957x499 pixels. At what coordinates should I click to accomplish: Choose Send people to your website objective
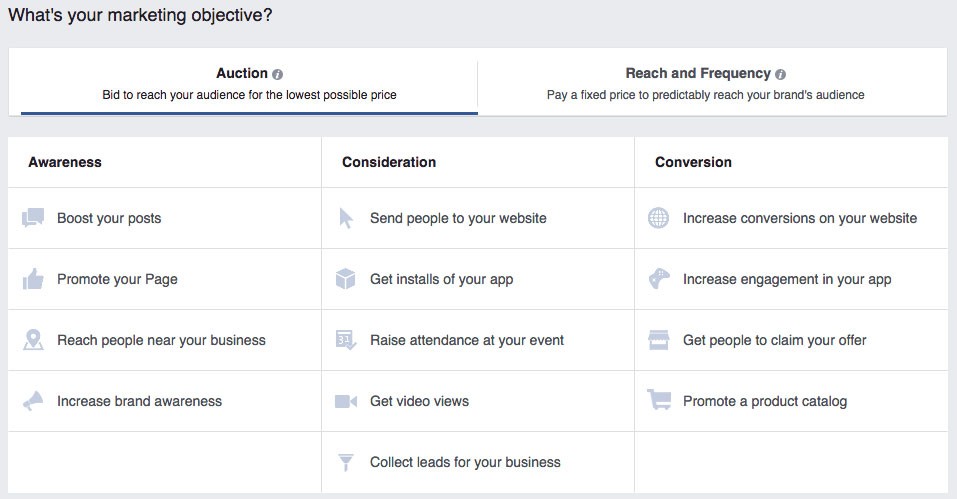coord(458,218)
